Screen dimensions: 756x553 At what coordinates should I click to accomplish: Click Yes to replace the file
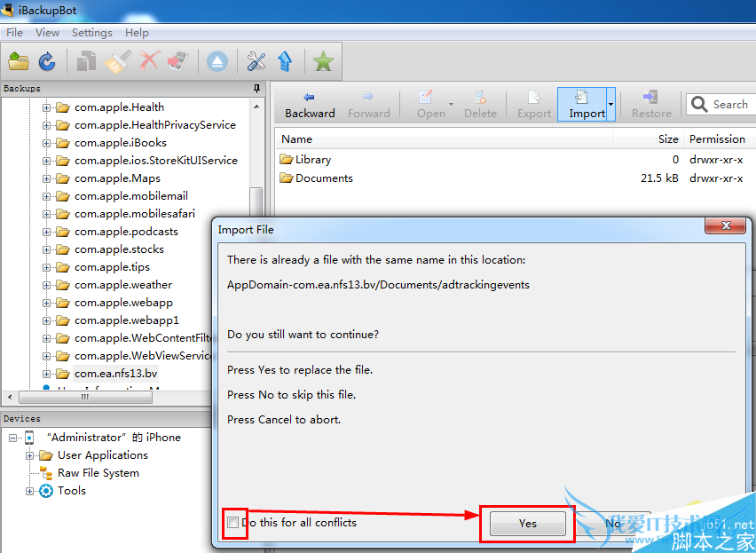pyautogui.click(x=528, y=524)
